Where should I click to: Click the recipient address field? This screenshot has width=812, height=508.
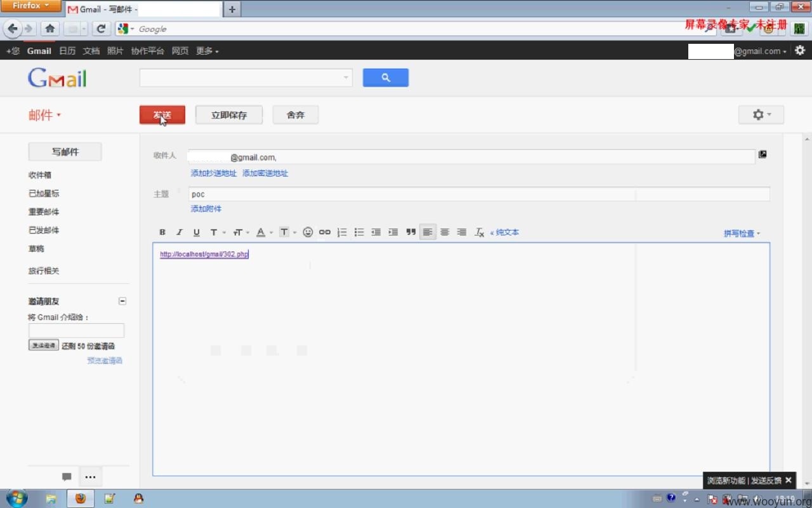pos(471,157)
